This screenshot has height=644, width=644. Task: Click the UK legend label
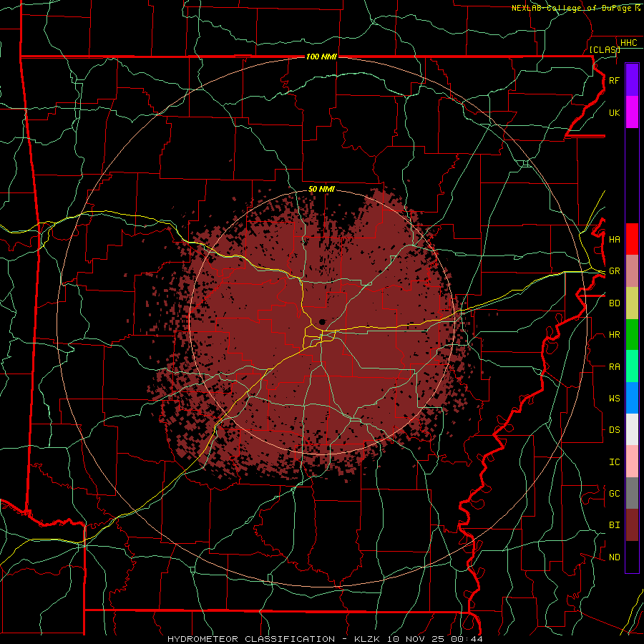614,112
